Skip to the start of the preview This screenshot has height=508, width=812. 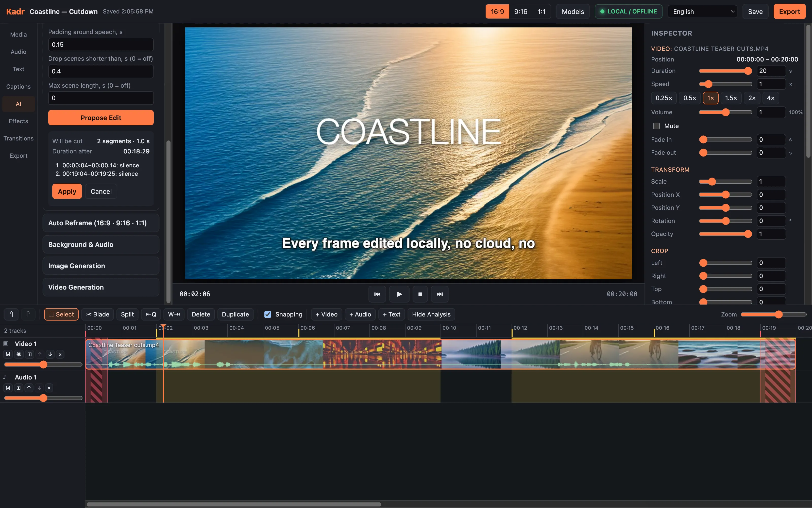[377, 294]
